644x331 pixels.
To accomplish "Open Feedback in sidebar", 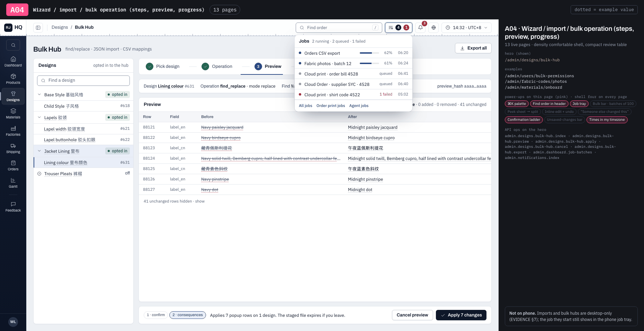I will (x=13, y=207).
